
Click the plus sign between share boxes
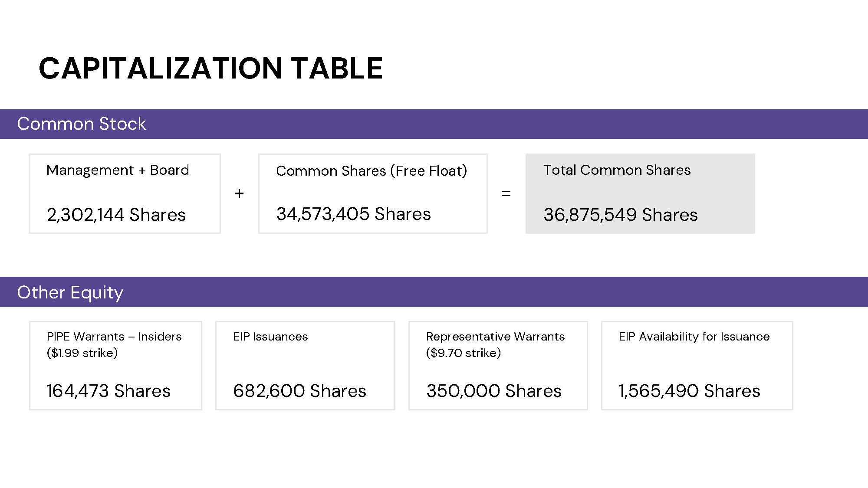(239, 193)
